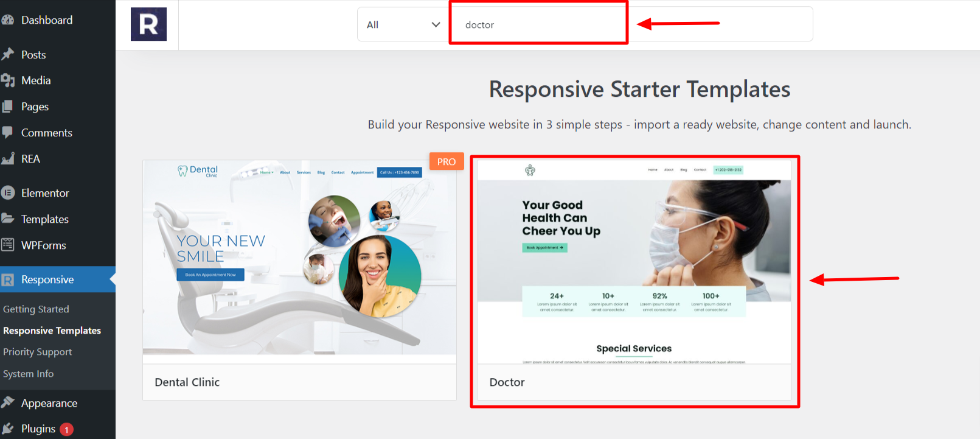The width and height of the screenshot is (980, 439).
Task: Click the WPForms form icon
Action: click(7, 245)
